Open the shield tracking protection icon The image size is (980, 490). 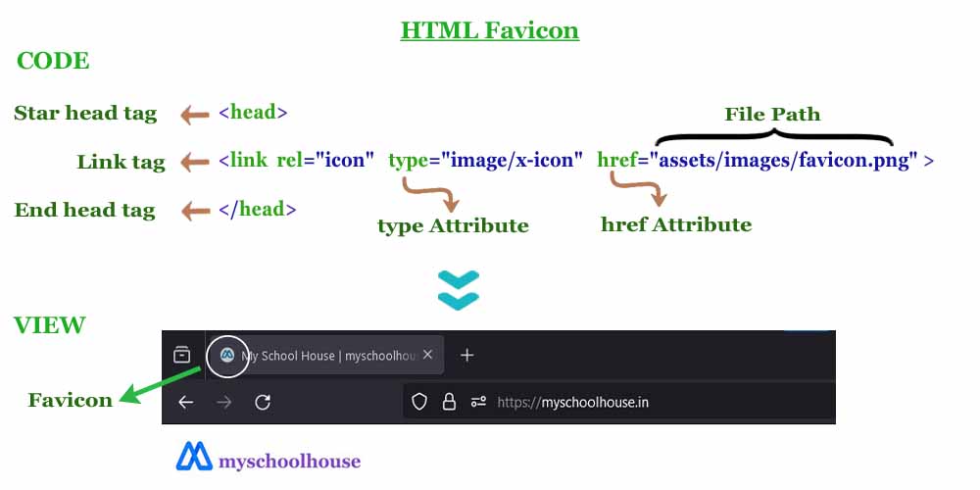pyautogui.click(x=419, y=402)
